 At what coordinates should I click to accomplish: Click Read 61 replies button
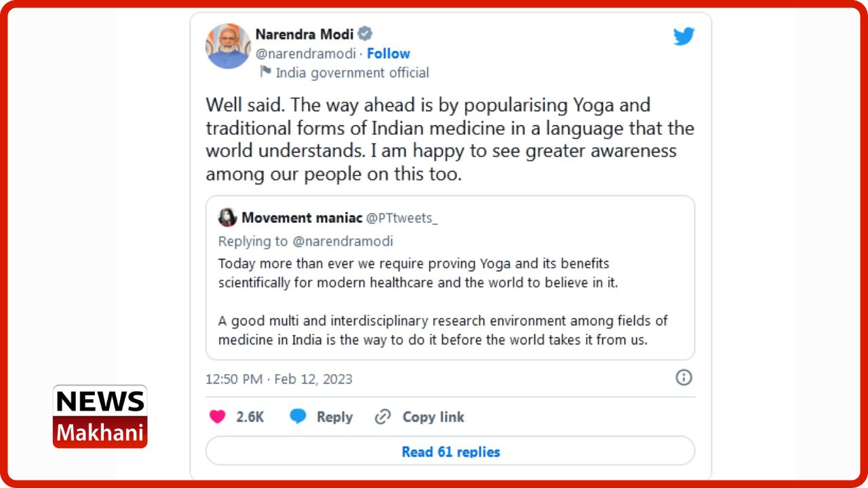tap(450, 451)
